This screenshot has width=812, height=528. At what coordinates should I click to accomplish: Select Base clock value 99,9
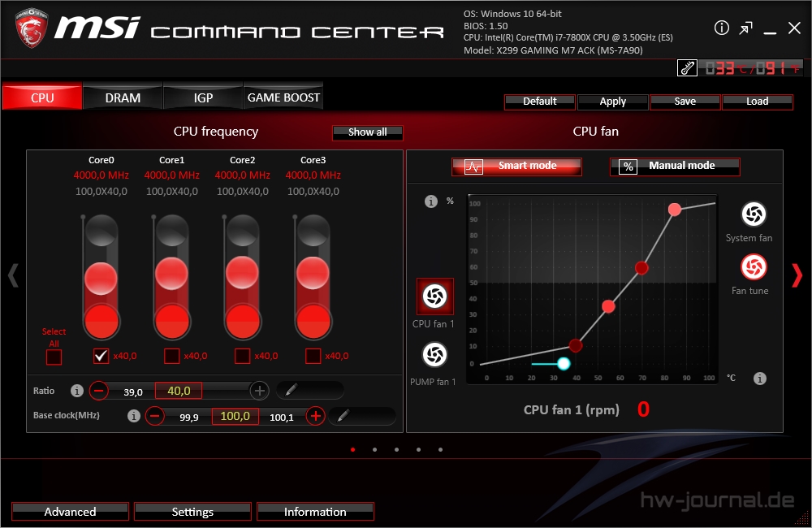[189, 418]
